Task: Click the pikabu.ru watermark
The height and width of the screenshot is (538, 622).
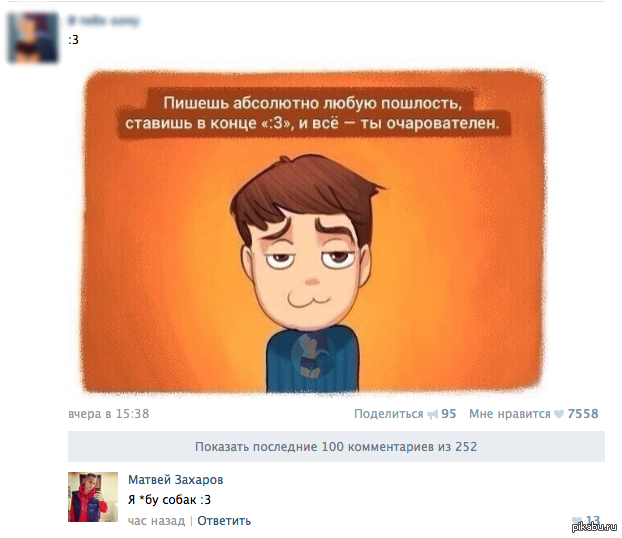Action: (594, 527)
